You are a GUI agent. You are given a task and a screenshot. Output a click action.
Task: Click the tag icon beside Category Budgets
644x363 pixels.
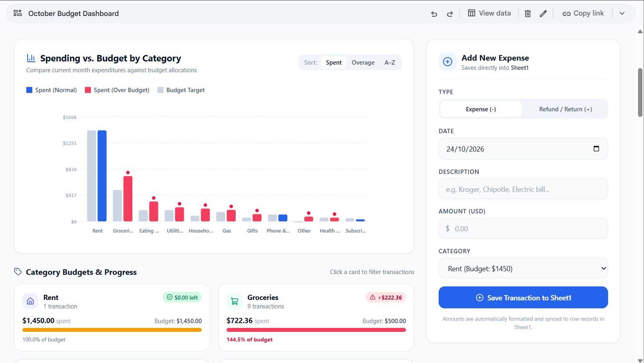click(18, 272)
